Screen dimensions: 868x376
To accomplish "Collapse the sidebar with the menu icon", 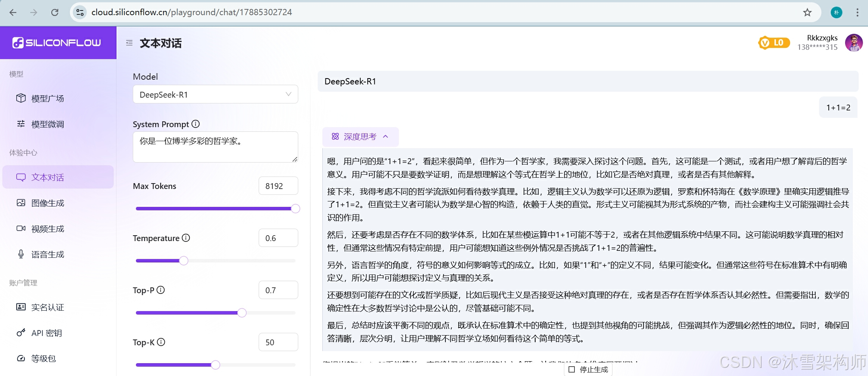I will (129, 43).
